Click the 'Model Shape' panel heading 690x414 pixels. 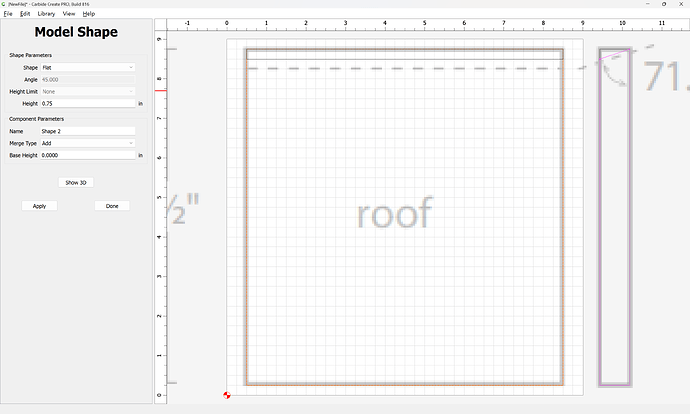76,32
